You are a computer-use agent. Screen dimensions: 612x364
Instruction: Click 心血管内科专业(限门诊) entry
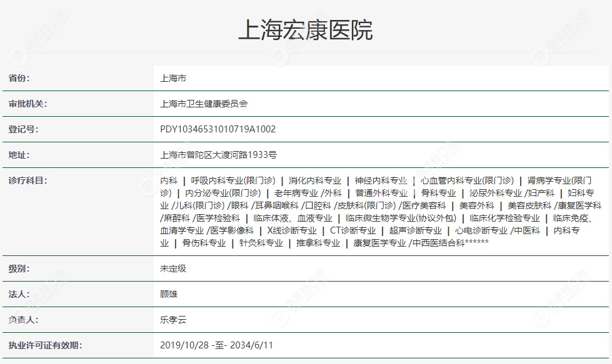[x=467, y=180]
